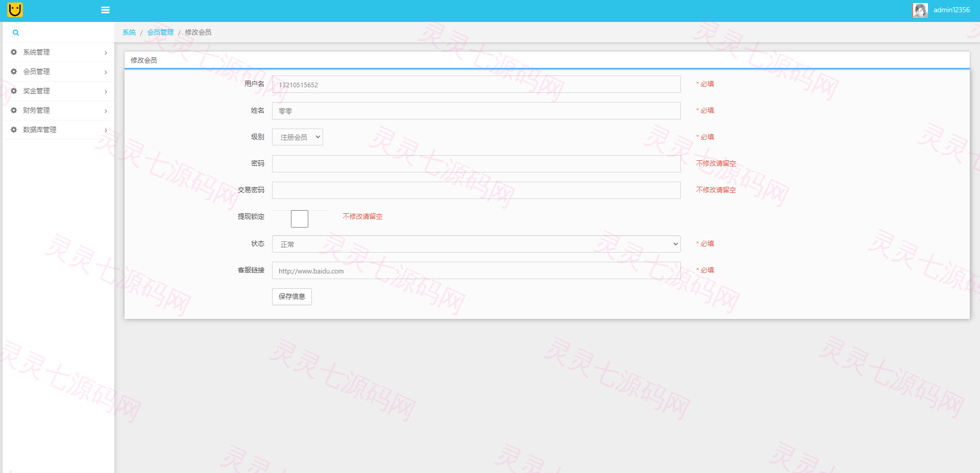Click the 必填 marker beside 用户名

coord(705,84)
